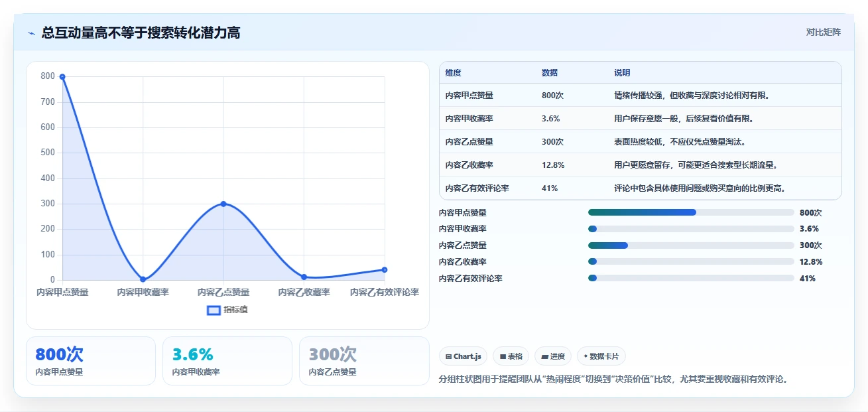Viewport: 868px width, 412px height.
Task: Click the description 用户保存意愿一般，后续复看价值有限。
Action: [684, 119]
